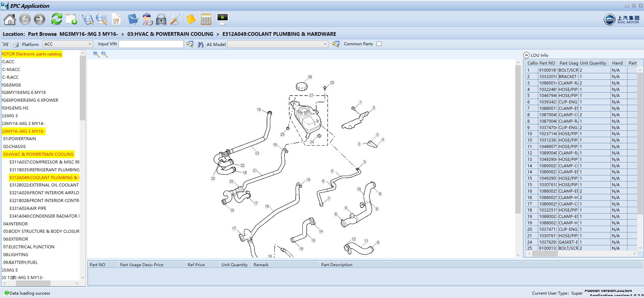Screen dimensions: 644x298
Task: Select MG 3 MY14- tree node
Action: click(23, 123)
